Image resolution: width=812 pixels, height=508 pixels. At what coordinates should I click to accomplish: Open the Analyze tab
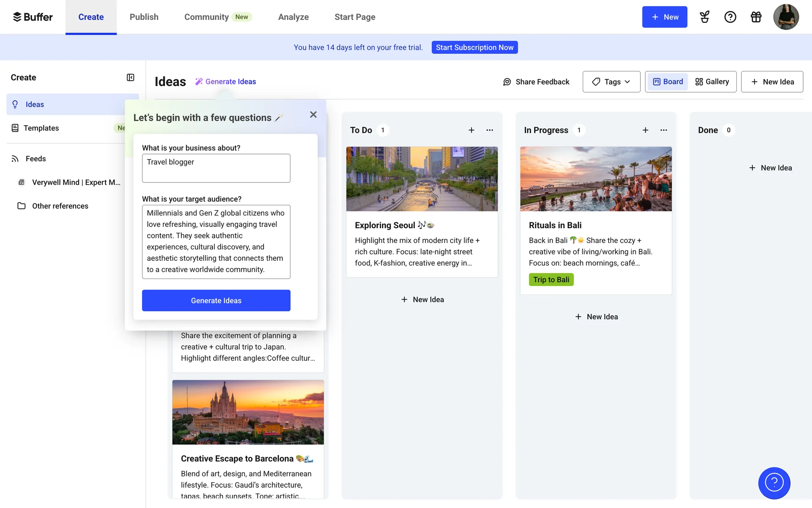coord(293,17)
